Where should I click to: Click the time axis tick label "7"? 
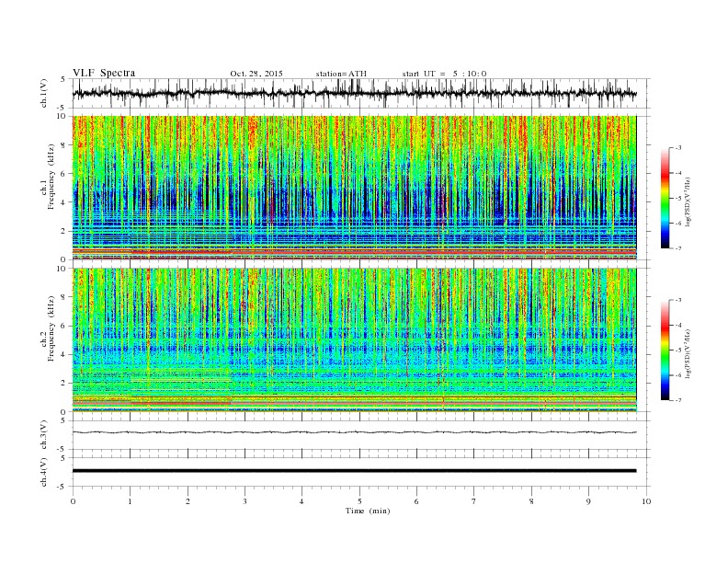coord(474,501)
